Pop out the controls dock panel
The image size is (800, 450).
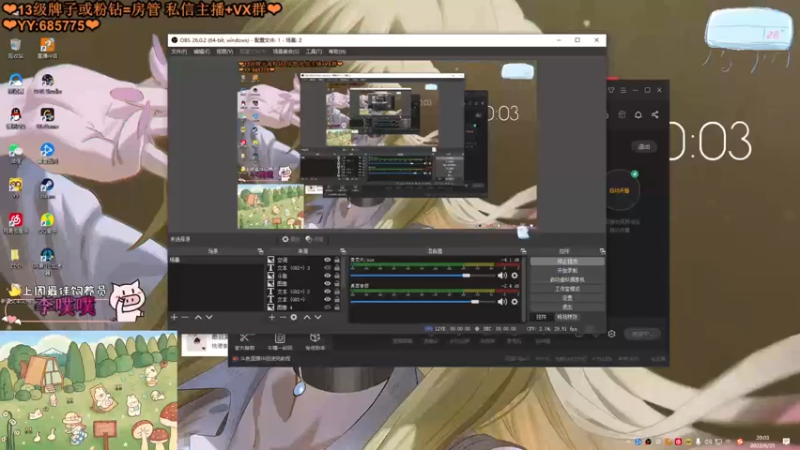[x=603, y=251]
